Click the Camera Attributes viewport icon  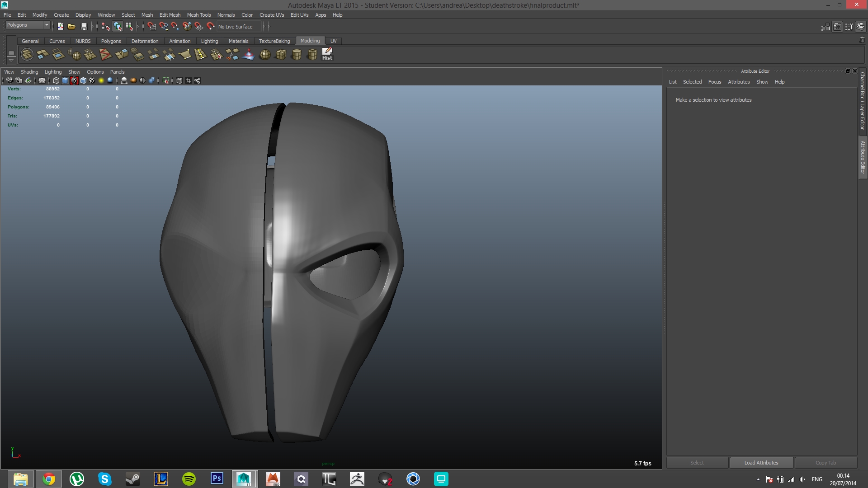19,80
